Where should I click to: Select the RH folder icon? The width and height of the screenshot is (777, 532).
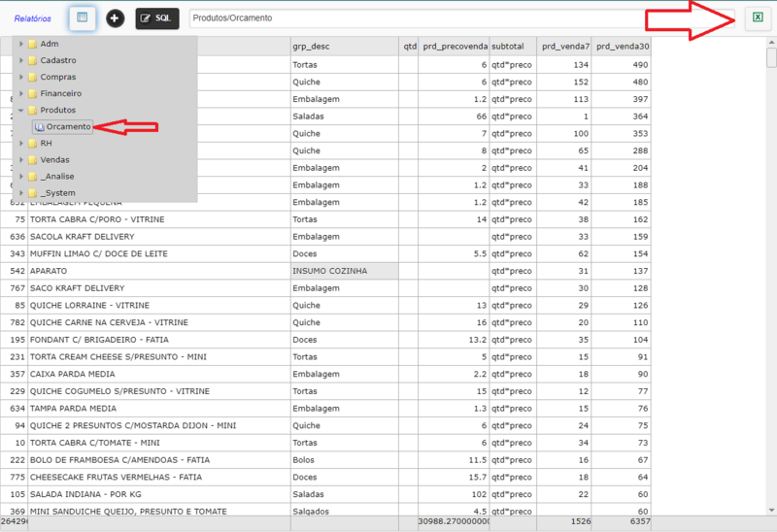(x=33, y=143)
